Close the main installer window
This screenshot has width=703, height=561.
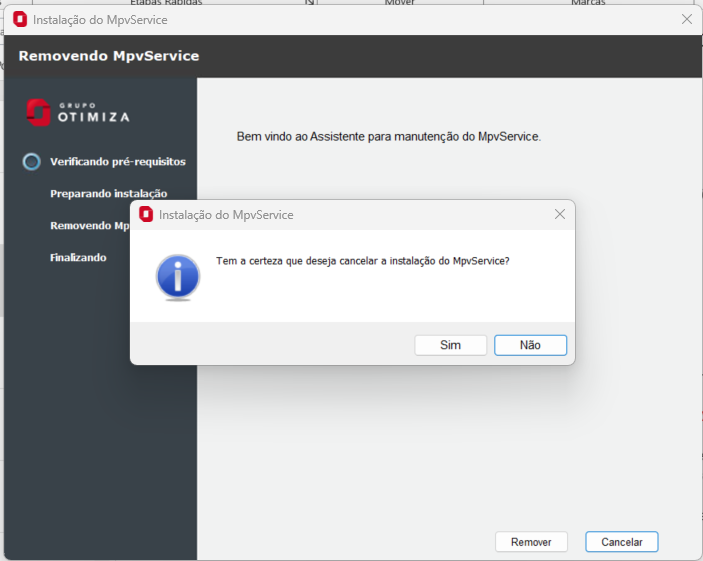click(x=686, y=19)
